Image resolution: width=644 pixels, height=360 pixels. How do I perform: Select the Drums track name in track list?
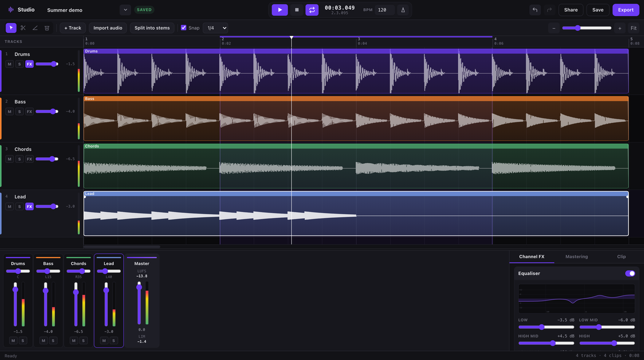(22, 54)
